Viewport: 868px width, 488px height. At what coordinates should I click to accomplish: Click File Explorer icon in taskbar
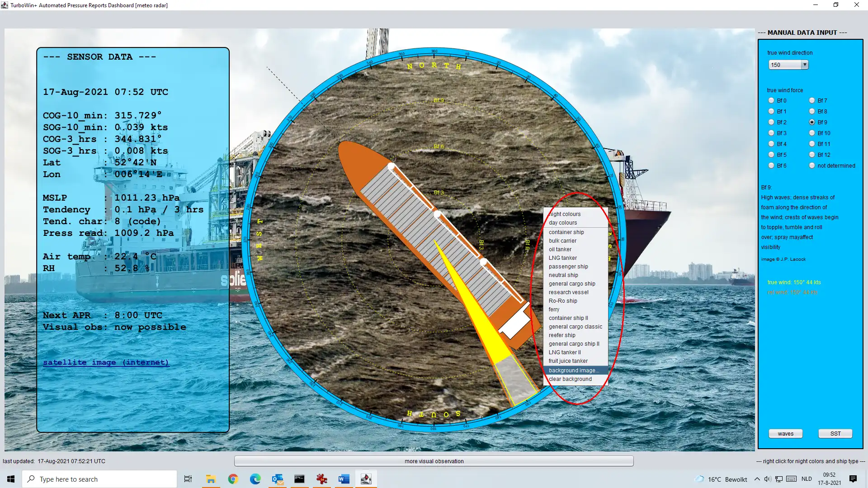coord(210,479)
